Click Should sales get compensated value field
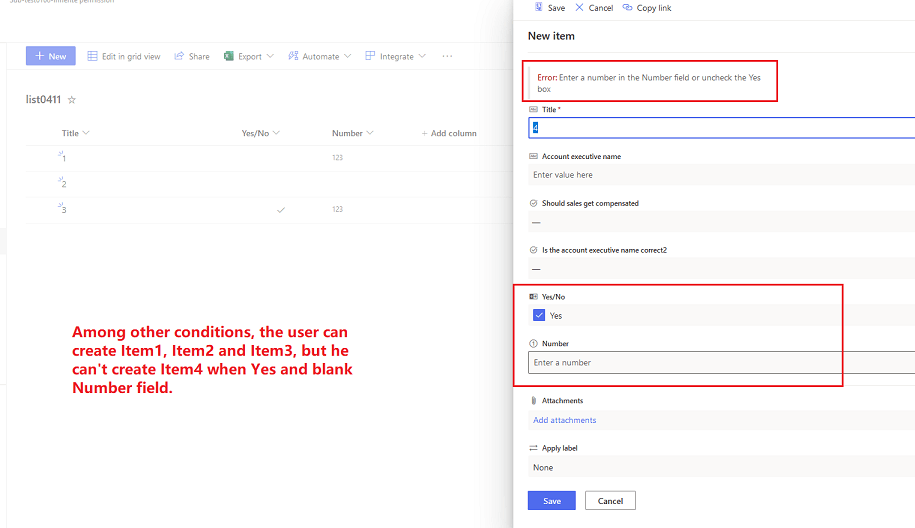Screen dimensions: 915x528 pos(721,222)
